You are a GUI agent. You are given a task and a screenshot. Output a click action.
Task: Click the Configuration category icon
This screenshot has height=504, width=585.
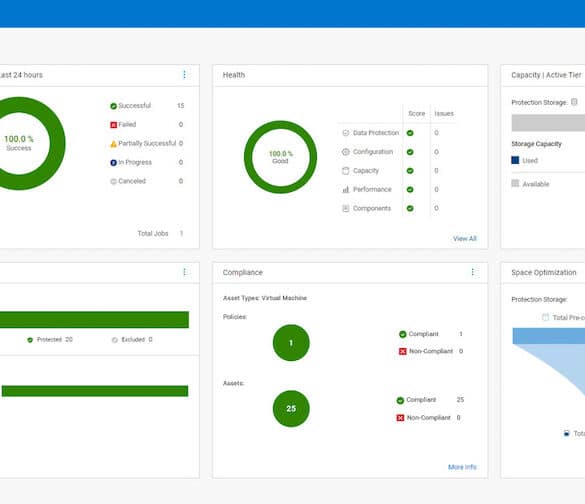click(345, 152)
